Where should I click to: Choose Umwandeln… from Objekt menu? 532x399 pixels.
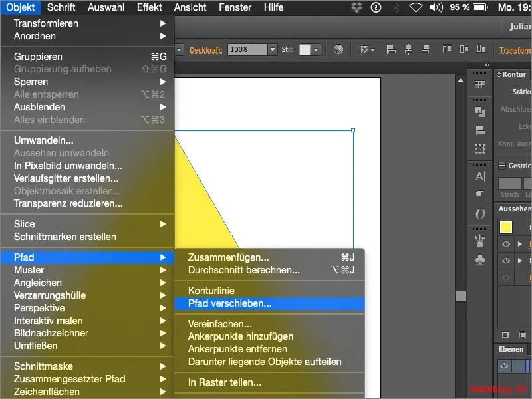pos(88,140)
